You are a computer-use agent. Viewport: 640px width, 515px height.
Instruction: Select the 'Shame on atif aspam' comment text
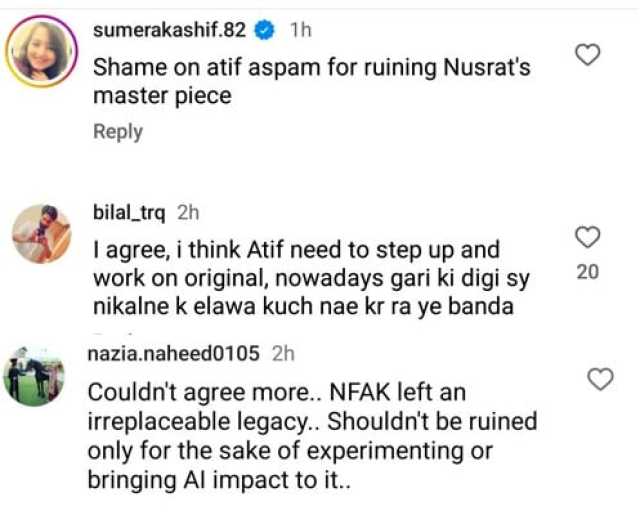point(312,82)
